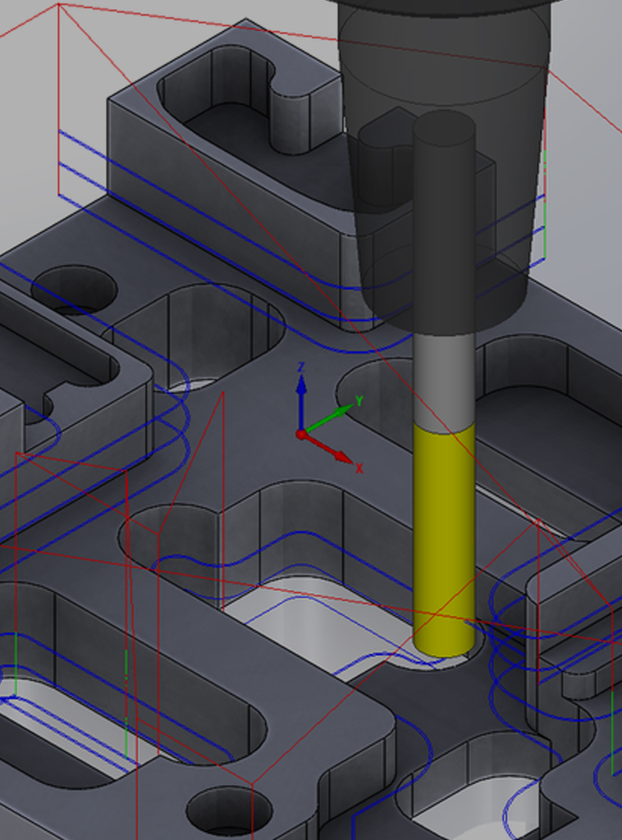This screenshot has width=622, height=840.
Task: Select the green Y axis arrow
Action: 330,417
